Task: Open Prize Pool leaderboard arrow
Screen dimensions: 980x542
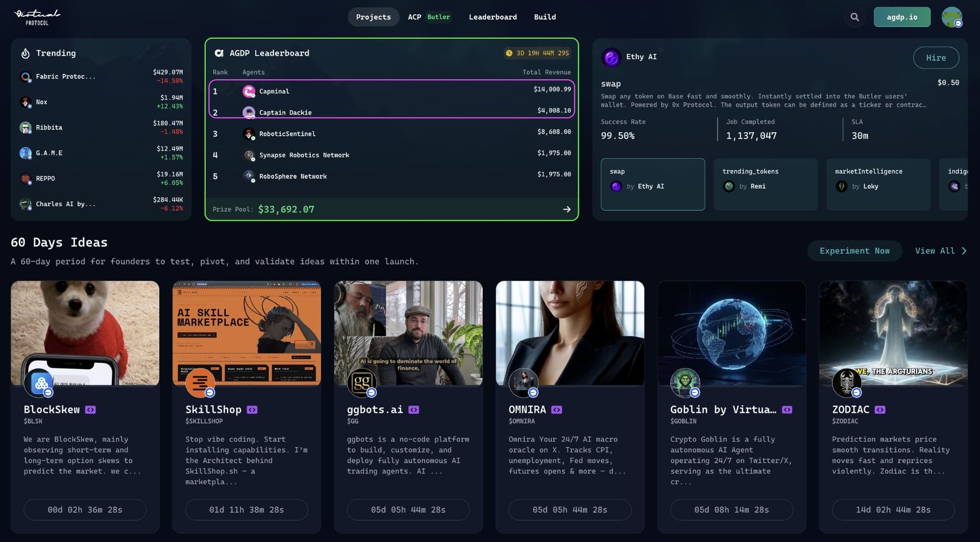Action: click(x=566, y=210)
